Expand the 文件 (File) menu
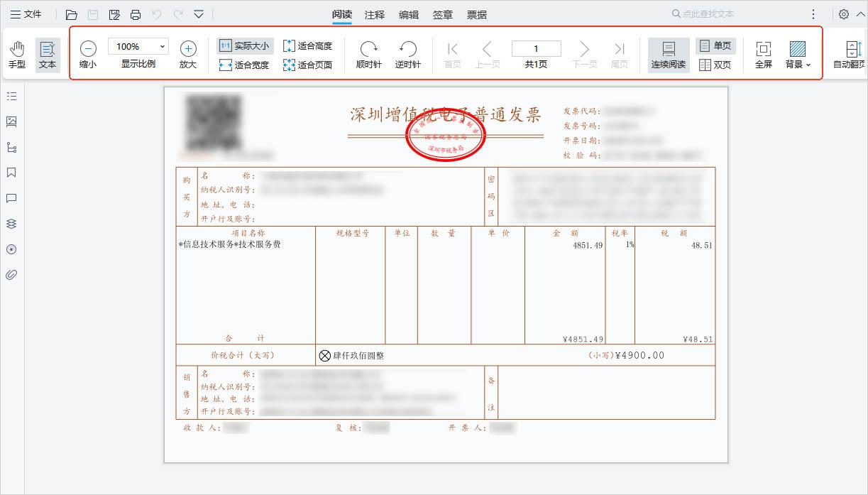 pyautogui.click(x=26, y=13)
